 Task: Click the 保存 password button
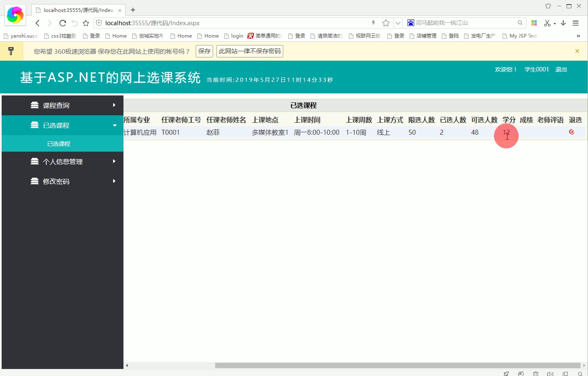(204, 51)
